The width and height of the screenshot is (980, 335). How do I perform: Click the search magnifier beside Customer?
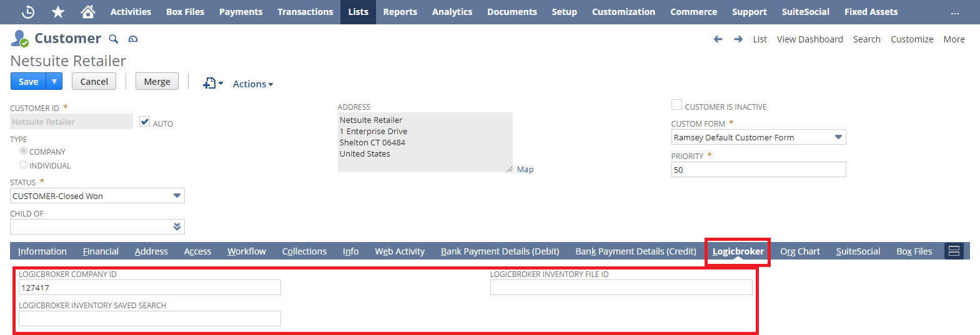[114, 39]
